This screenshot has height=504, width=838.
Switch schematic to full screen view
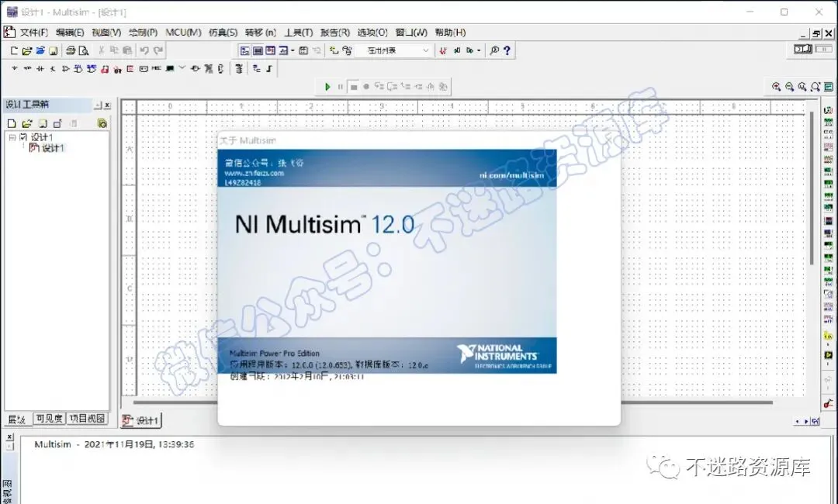coord(829,87)
